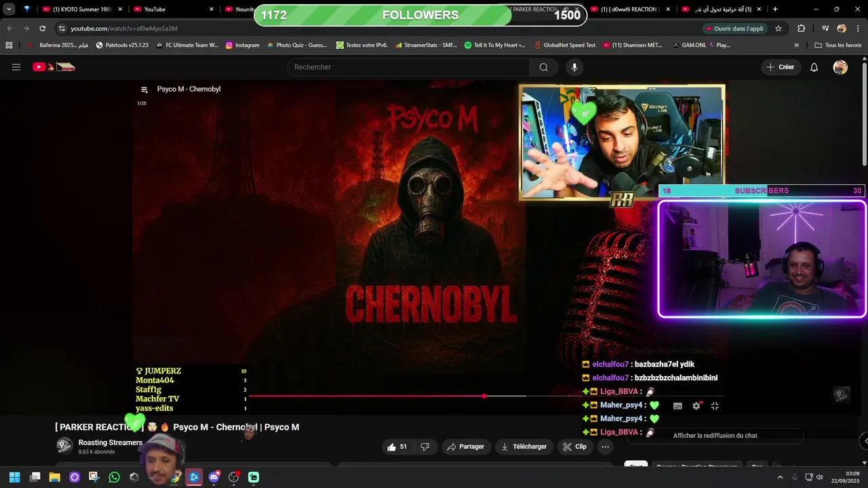Reload the page in Chrome
This screenshot has height=488, width=868.
(42, 28)
